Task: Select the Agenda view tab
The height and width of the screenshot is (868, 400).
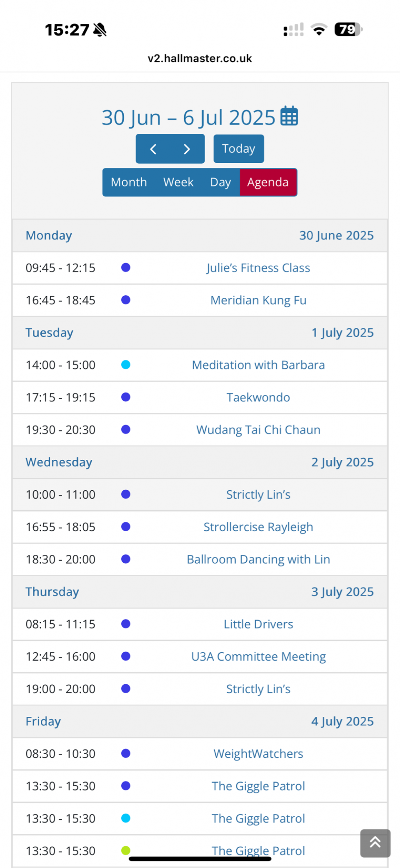Action: (268, 182)
